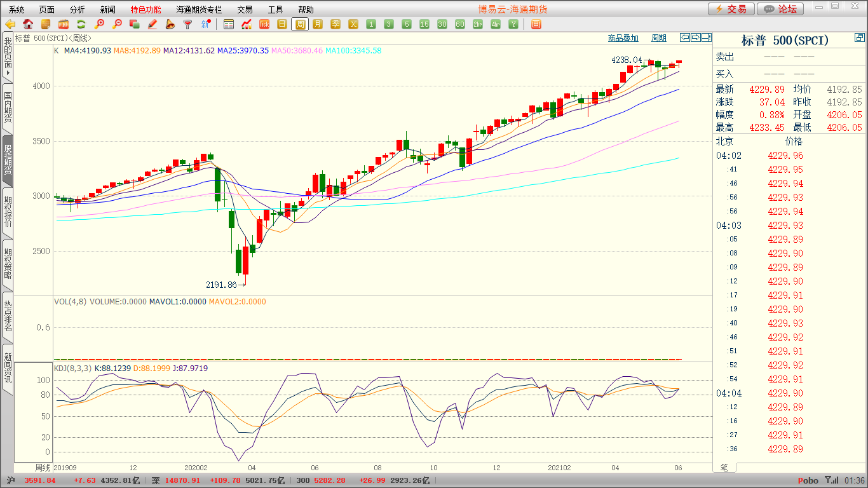
Task: Click the 论坛 forum button
Action: tap(781, 9)
